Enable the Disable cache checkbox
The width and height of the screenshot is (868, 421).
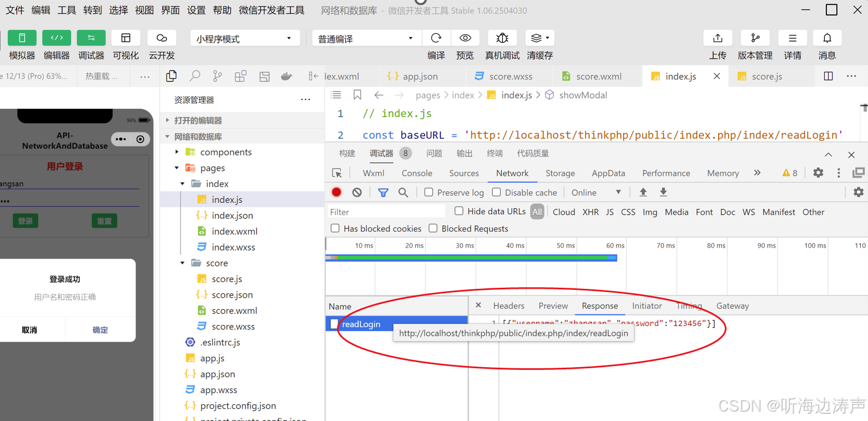click(x=496, y=192)
